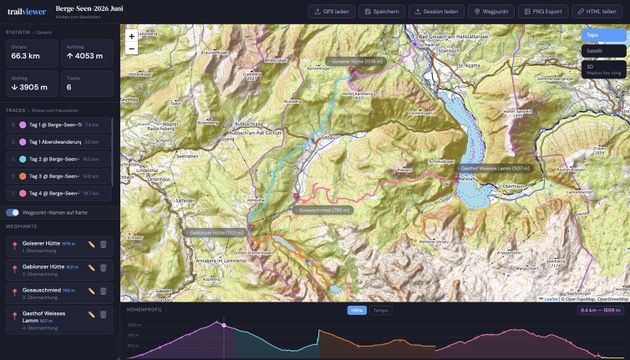Edit the Gosauschmied waypoint with pencil icon
The height and width of the screenshot is (360, 630).
click(x=92, y=291)
